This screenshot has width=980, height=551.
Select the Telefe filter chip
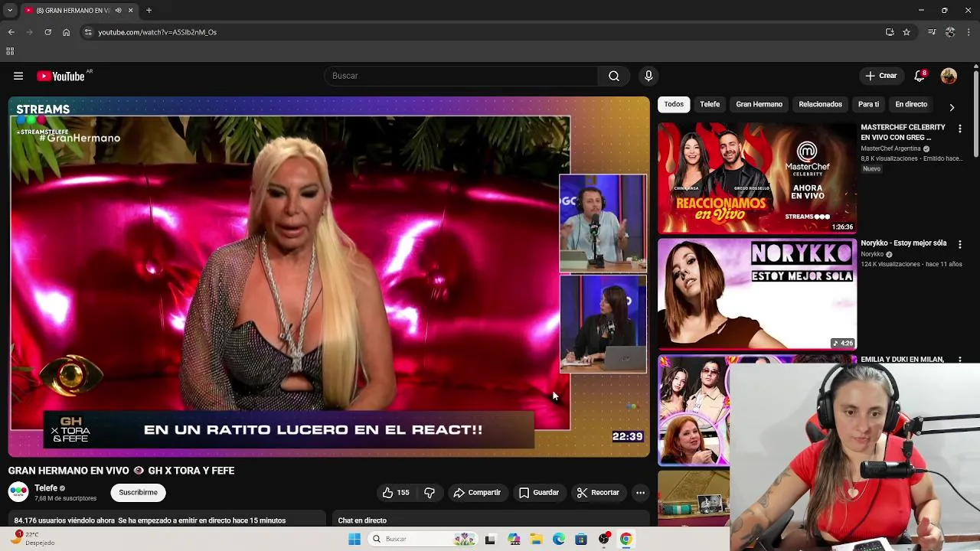click(x=710, y=104)
